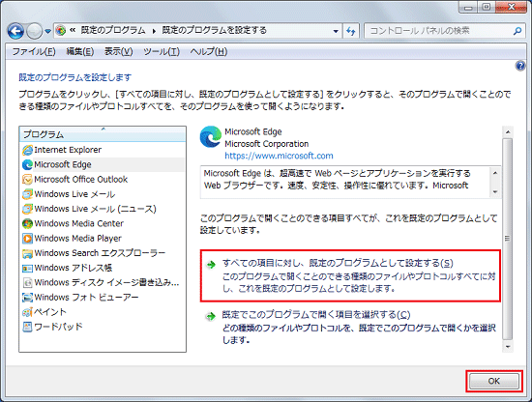The width and height of the screenshot is (532, 402).
Task: Click the Windows Search エクスプローラー icon
Action: [27, 253]
